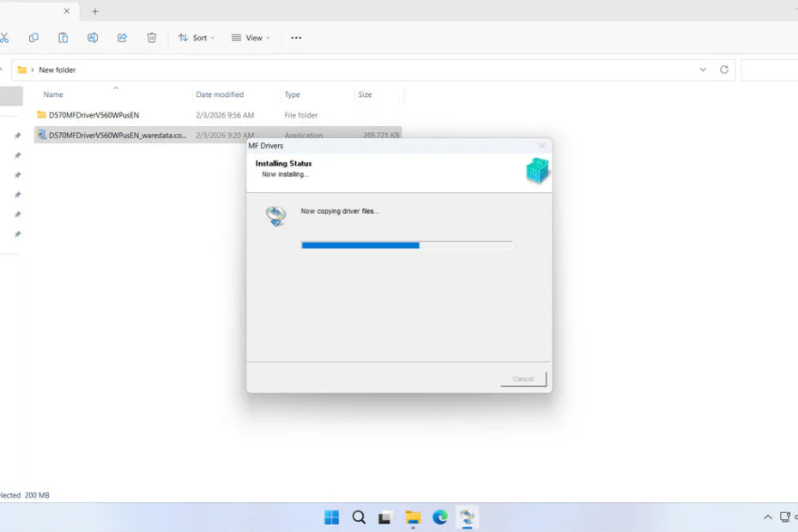798x532 pixels.
Task: Show hidden system tray icons chevron
Action: pyautogui.click(x=767, y=517)
